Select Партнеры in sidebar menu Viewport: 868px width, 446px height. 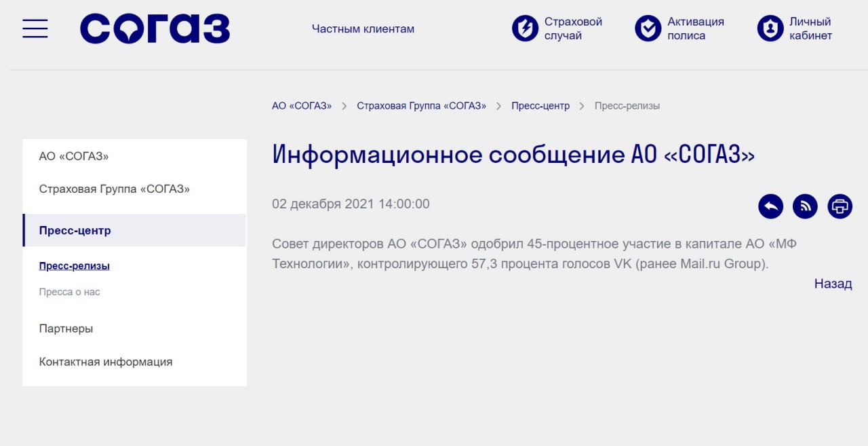pyautogui.click(x=66, y=329)
